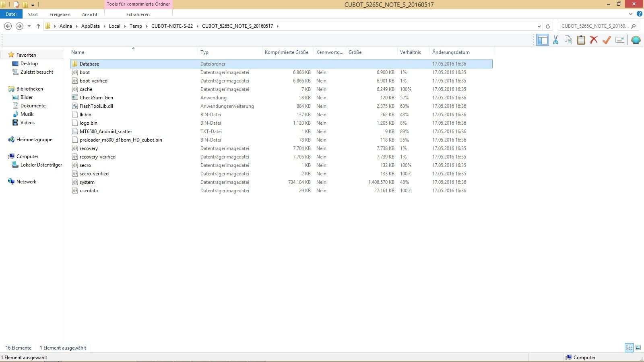Viewport: 644px width, 362px height.
Task: Click the teal shell icon
Action: (636, 40)
